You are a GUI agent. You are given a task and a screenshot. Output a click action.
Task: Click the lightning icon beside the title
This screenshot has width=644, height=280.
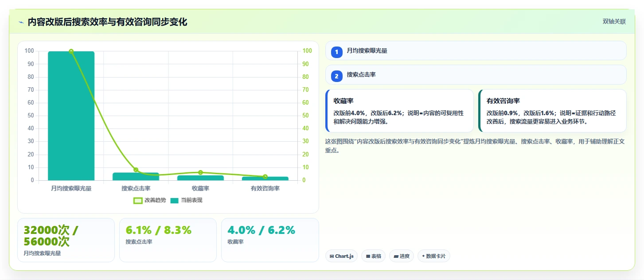point(21,22)
